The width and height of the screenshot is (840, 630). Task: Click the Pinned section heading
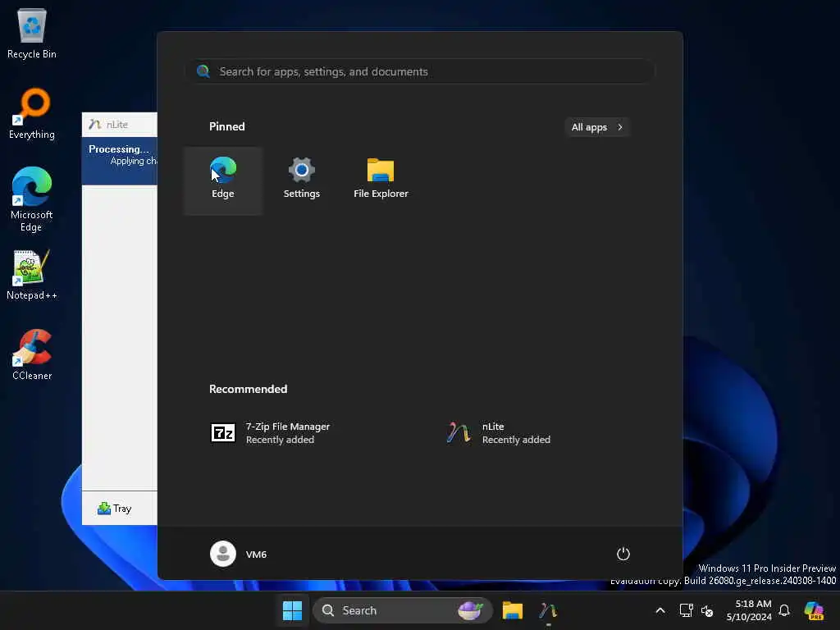(227, 126)
